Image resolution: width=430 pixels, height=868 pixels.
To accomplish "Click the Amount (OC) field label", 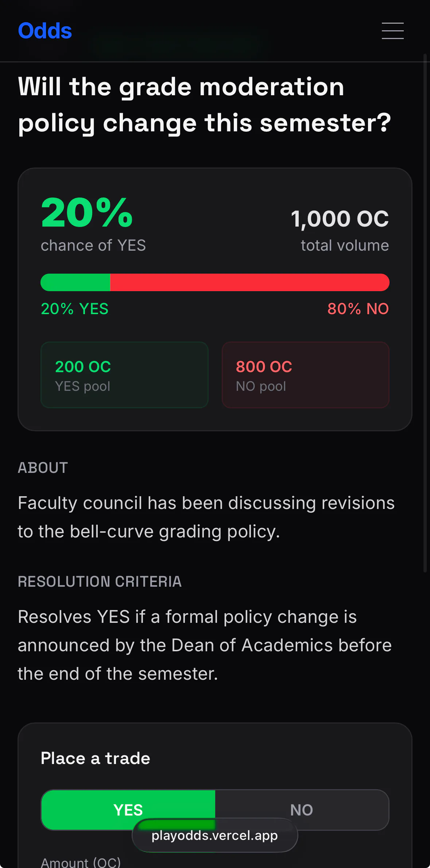I will coord(81,863).
